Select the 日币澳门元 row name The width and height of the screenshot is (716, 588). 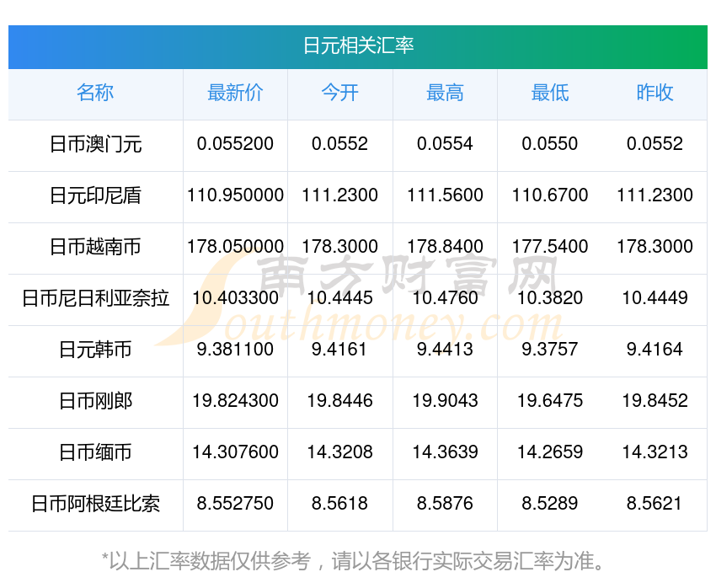click(x=95, y=144)
